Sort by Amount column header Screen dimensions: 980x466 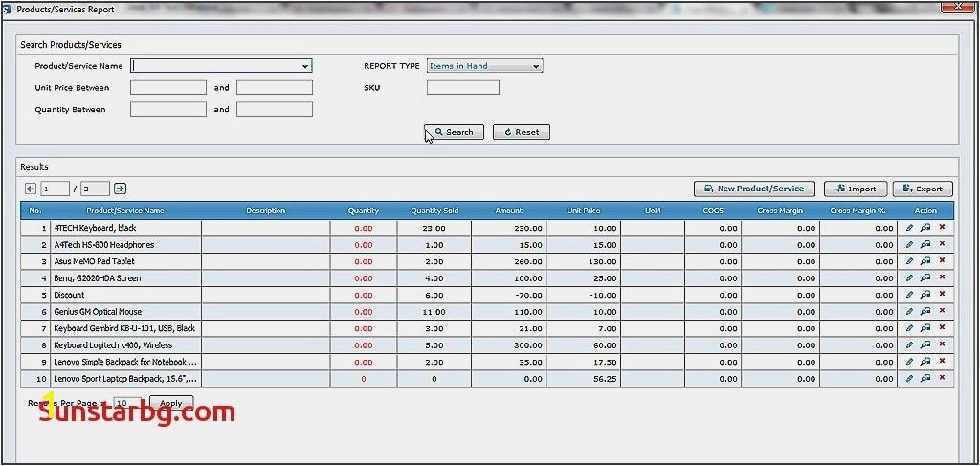(x=509, y=211)
